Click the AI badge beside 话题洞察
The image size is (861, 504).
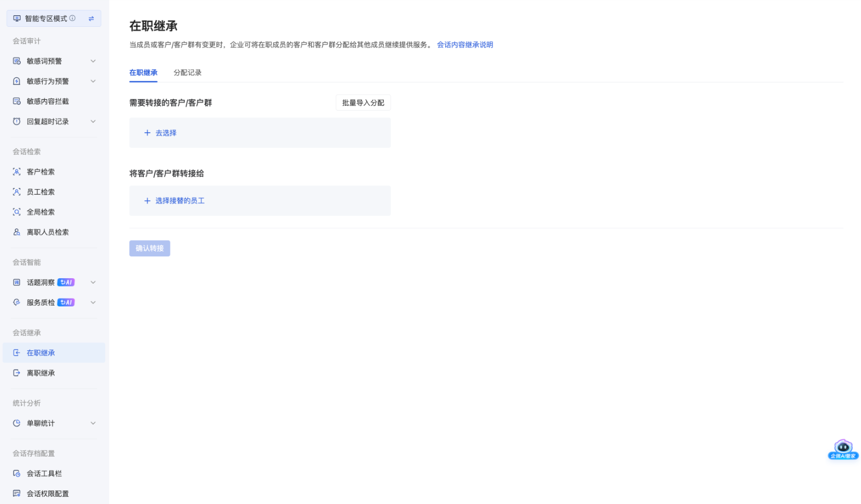click(x=66, y=282)
